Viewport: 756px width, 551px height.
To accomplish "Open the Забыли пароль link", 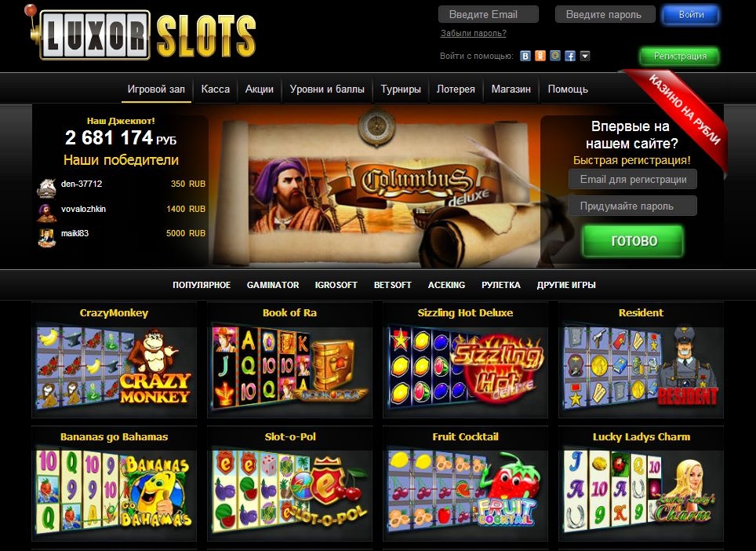I will pyautogui.click(x=474, y=33).
